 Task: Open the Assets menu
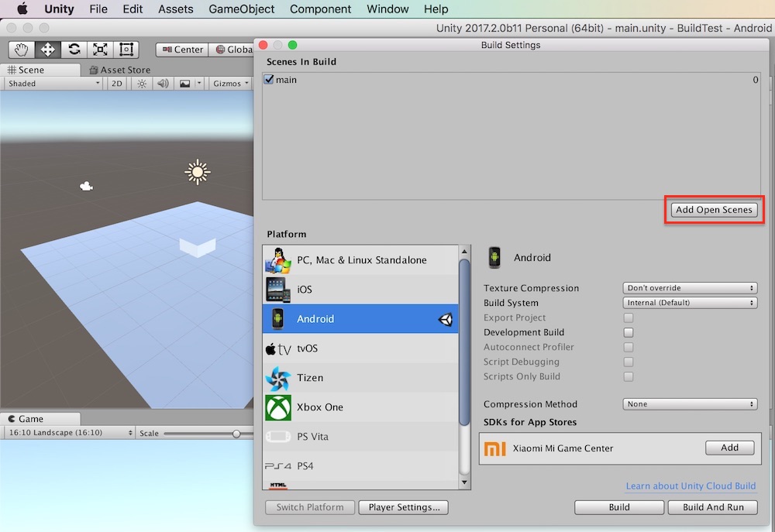[175, 9]
